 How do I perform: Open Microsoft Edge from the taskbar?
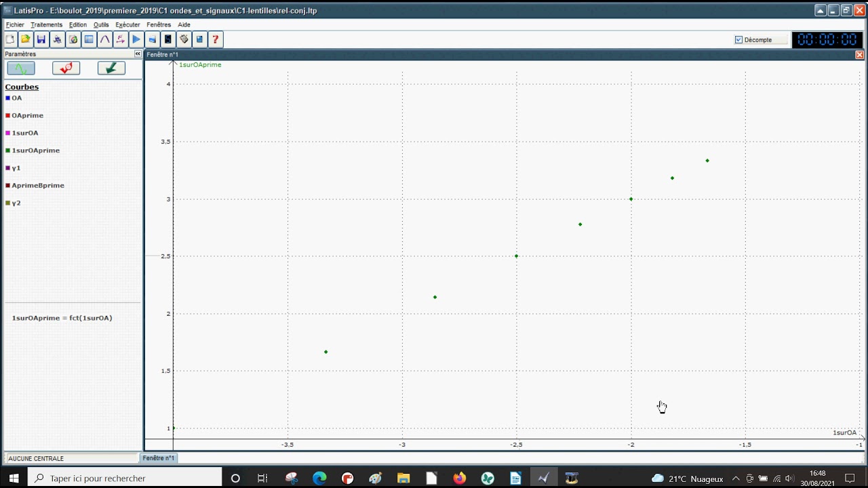coord(319,478)
